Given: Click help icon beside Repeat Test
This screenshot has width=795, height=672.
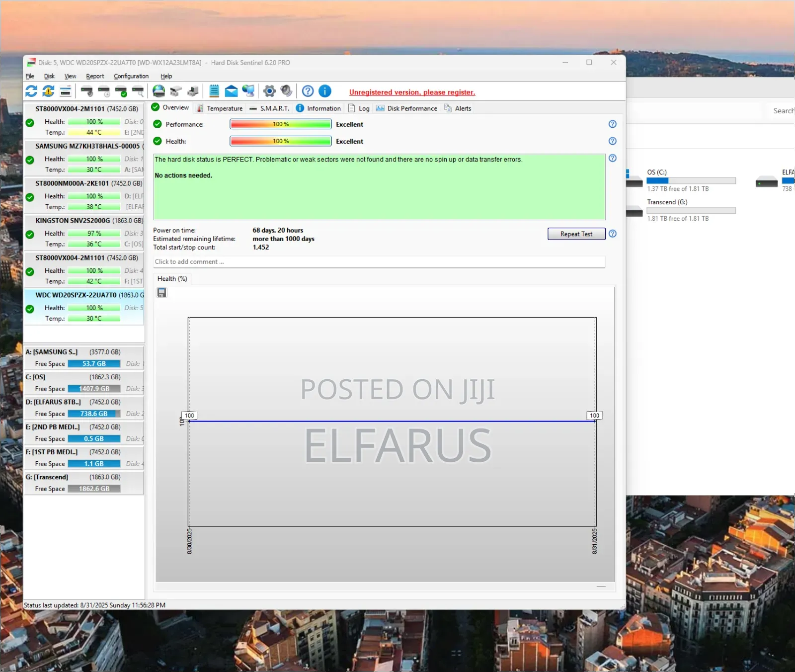Looking at the screenshot, I should [x=612, y=234].
